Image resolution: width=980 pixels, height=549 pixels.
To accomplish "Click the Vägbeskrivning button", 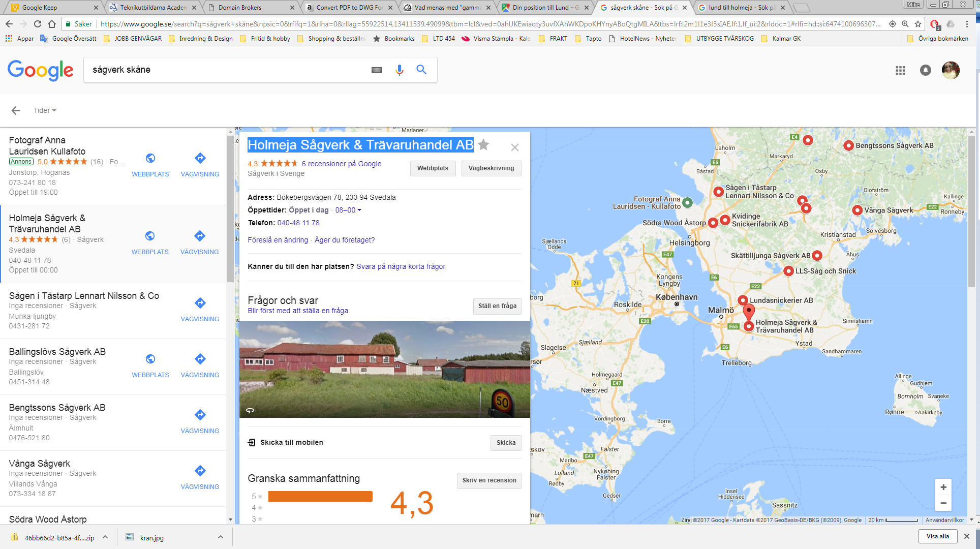I will 491,168.
